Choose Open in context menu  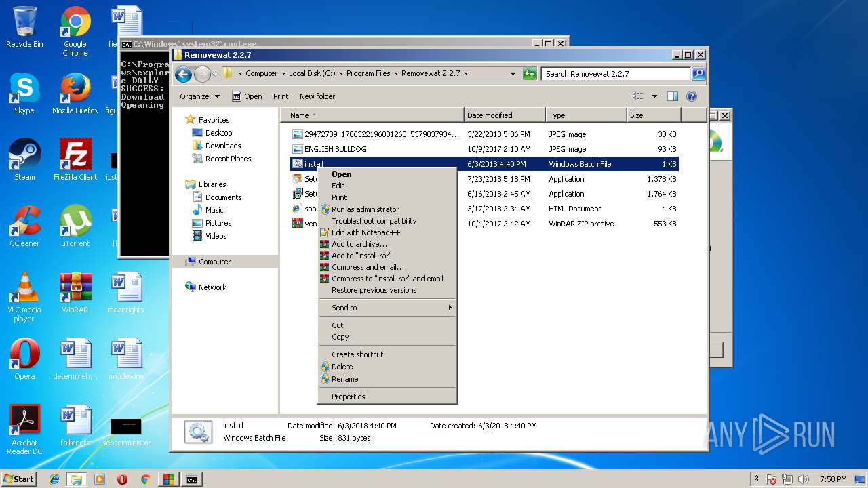coord(387,174)
